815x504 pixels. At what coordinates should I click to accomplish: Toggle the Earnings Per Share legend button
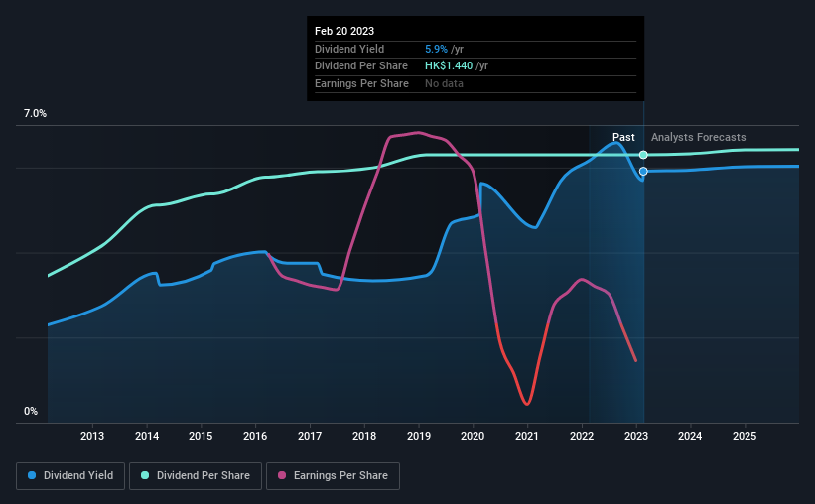click(333, 476)
